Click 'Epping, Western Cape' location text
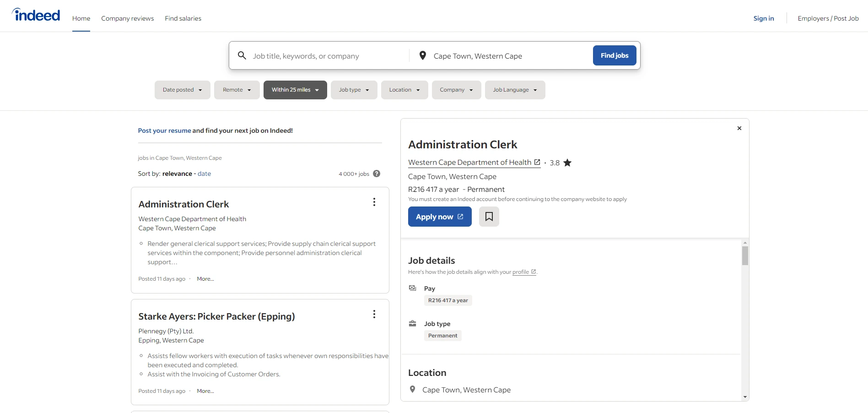The image size is (868, 413). [171, 340]
